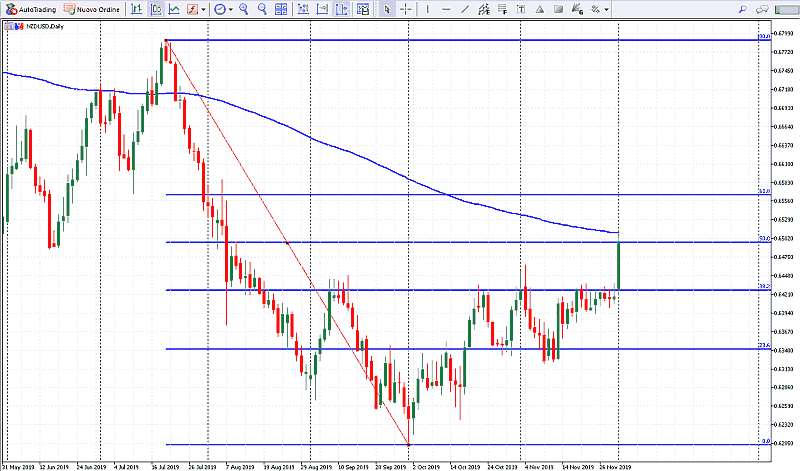Zoom in on the chart
The width and height of the screenshot is (800, 471).
coord(243,9)
